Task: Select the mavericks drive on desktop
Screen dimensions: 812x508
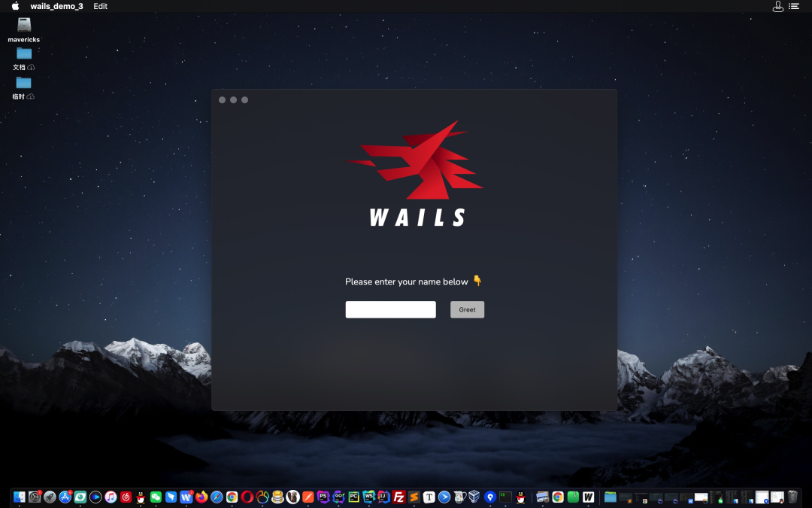Action: click(24, 29)
